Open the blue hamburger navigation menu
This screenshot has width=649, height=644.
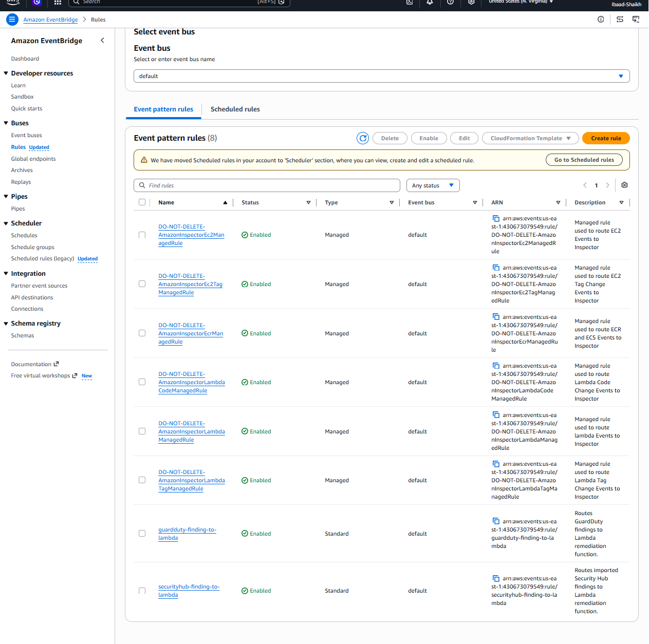click(x=12, y=20)
